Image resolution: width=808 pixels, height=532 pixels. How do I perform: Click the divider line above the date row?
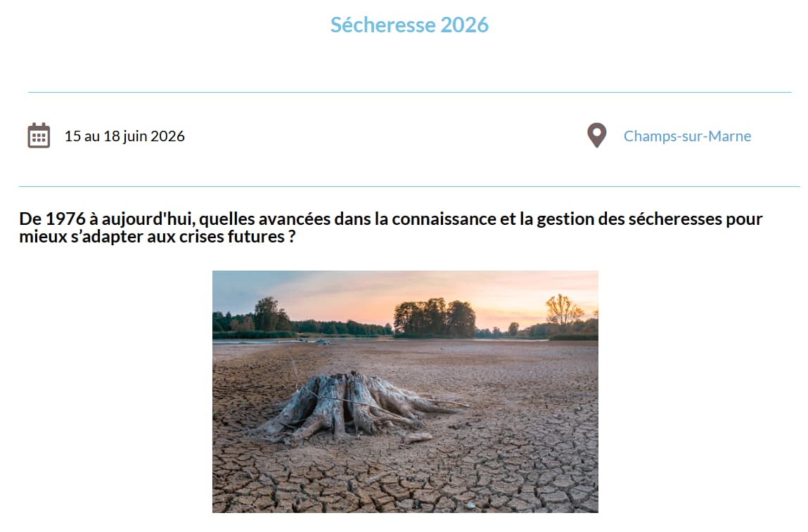pyautogui.click(x=409, y=92)
